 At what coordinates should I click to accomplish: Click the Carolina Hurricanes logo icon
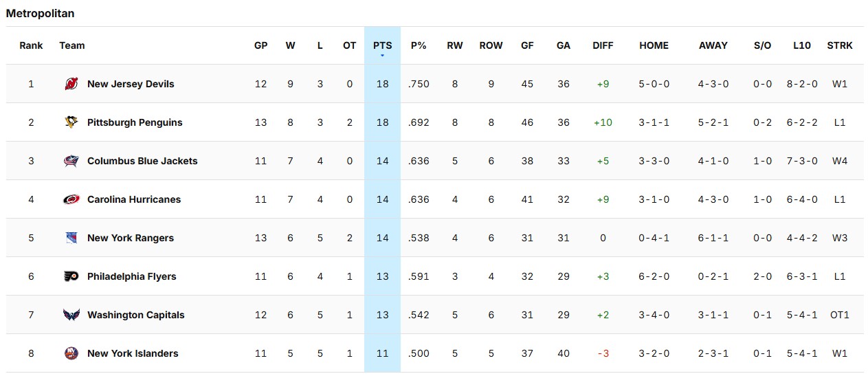[x=71, y=199]
